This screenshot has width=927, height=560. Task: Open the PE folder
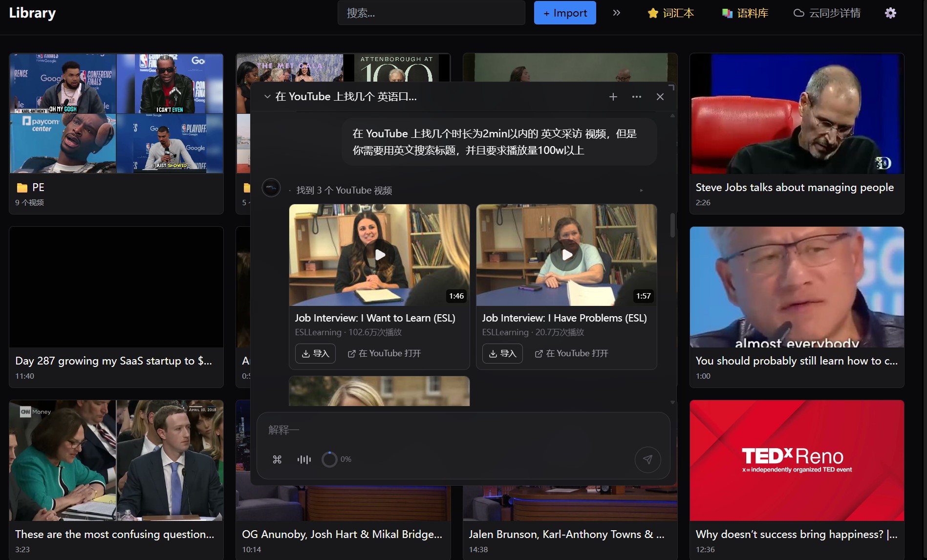[116, 133]
